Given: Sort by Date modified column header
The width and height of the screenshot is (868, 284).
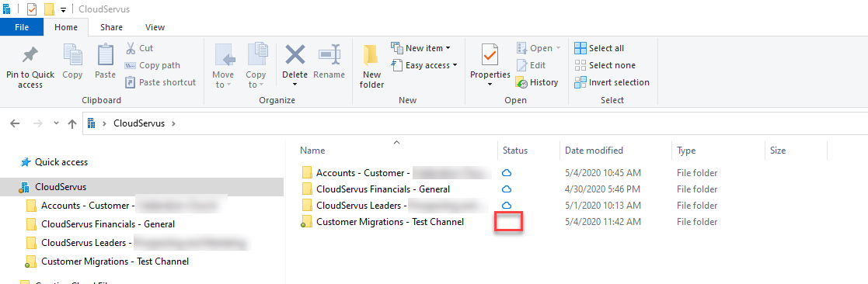Looking at the screenshot, I should 594,151.
